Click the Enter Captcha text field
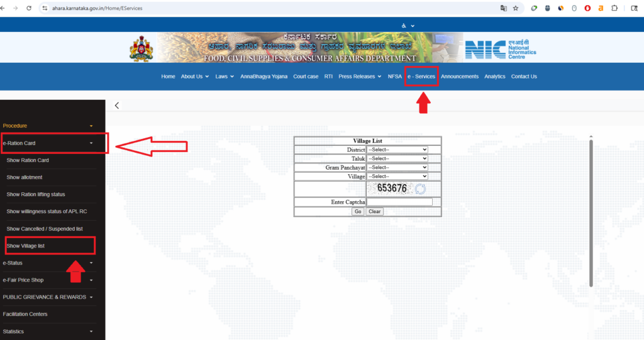This screenshot has height=340, width=644. [x=399, y=202]
